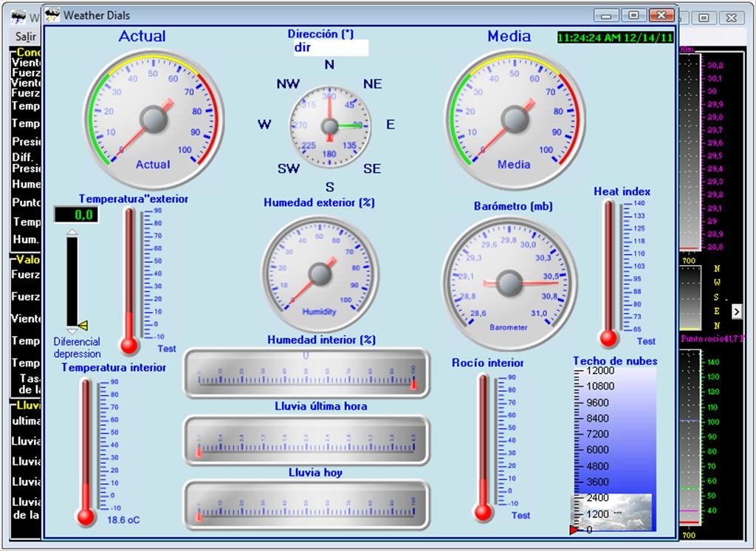The height and width of the screenshot is (551, 756).
Task: Maximize the background weather window
Action: tap(704, 18)
